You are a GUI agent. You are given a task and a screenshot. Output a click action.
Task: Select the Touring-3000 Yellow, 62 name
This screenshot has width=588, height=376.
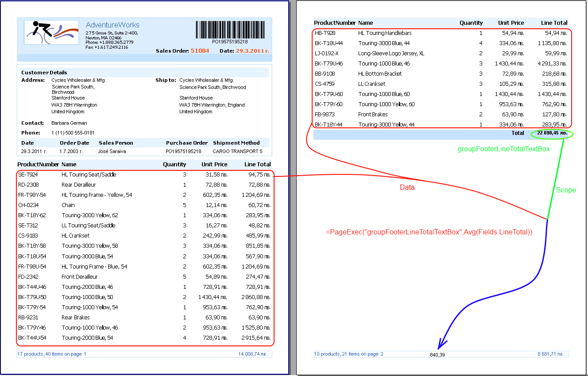(x=90, y=215)
